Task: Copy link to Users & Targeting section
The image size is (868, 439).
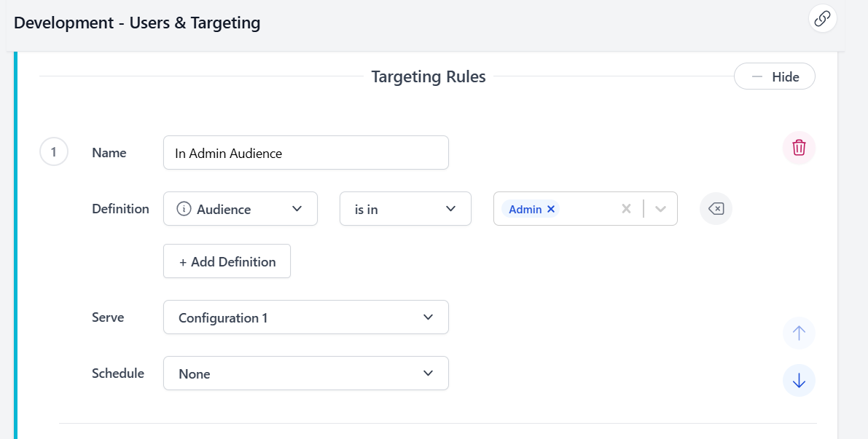Action: [823, 18]
